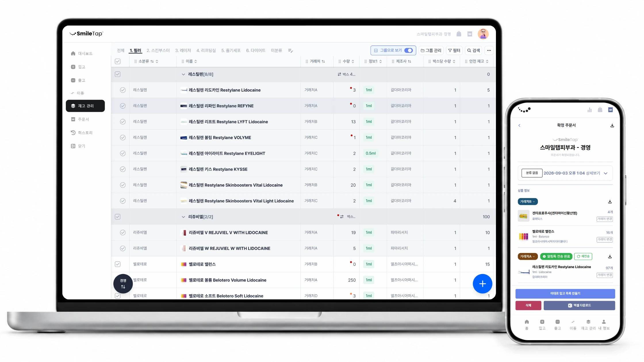644x362 pixels.
Task: Sort by the 소분류 column header
Action: point(146,61)
